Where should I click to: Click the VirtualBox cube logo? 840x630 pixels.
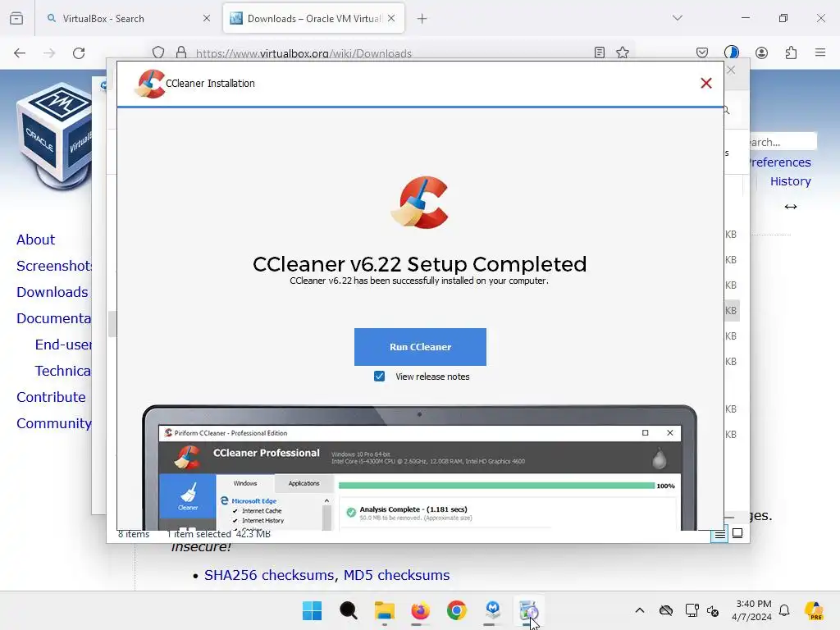(55, 137)
